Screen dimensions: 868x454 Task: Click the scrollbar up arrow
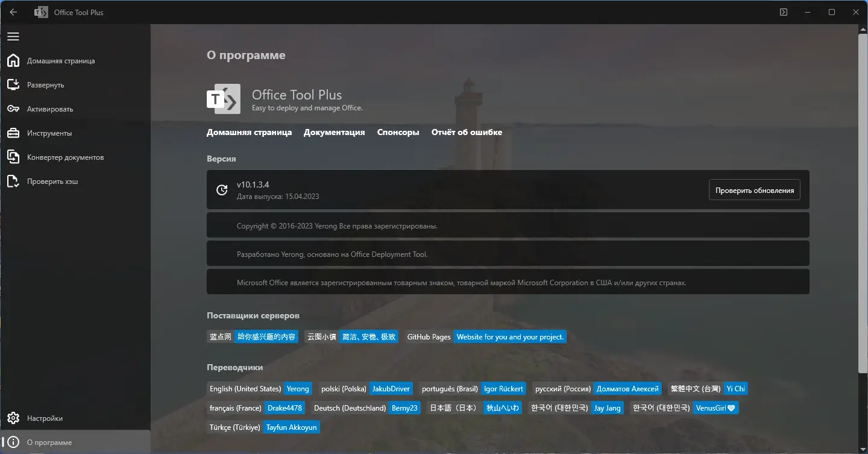point(863,29)
